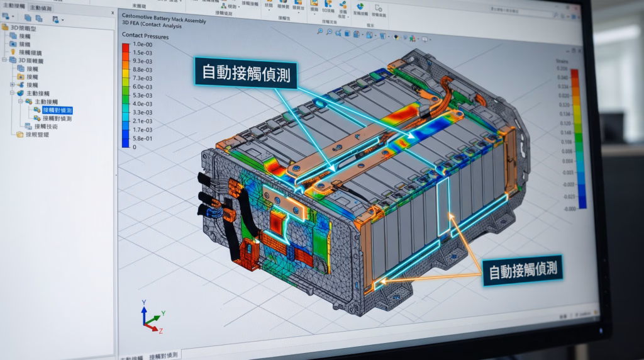Click the '3.3e-03' legend value
Image resolution: width=644 pixels, height=360 pixels.
click(x=142, y=112)
